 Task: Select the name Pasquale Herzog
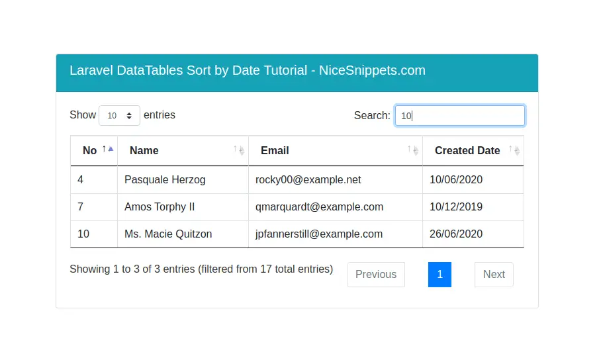(x=165, y=180)
